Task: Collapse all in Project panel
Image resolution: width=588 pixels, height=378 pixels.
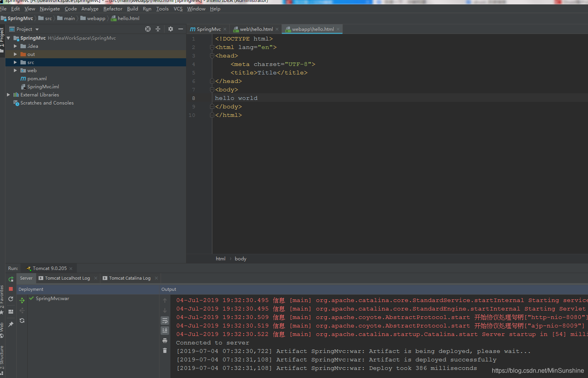Action: 158,29
